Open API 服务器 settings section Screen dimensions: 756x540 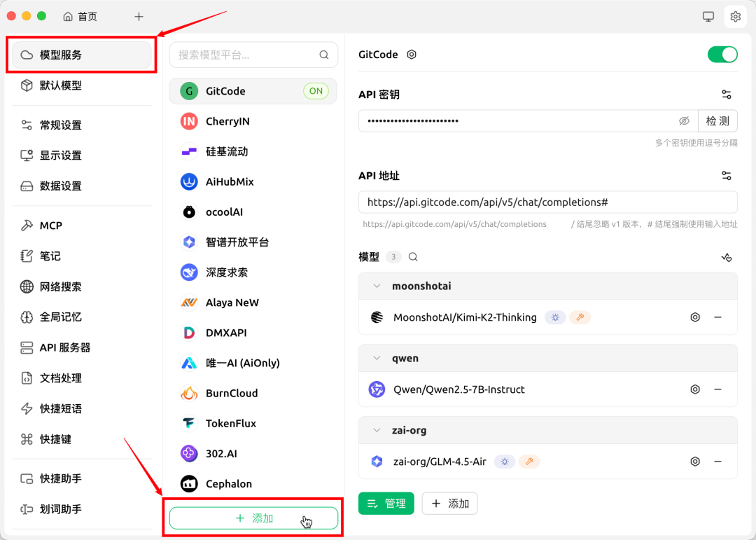(81, 347)
